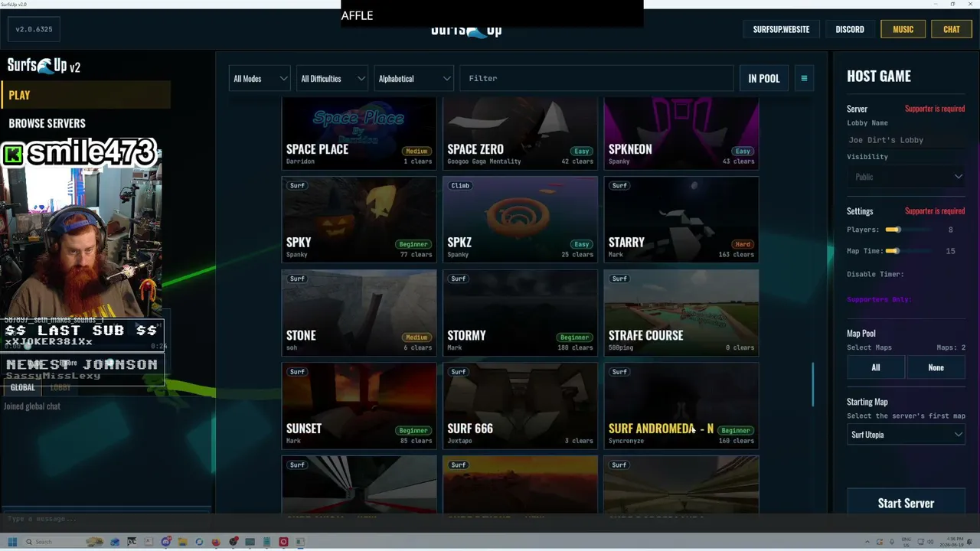Viewport: 980px width, 551px height.
Task: Select the SPKNEON map card
Action: click(x=681, y=133)
